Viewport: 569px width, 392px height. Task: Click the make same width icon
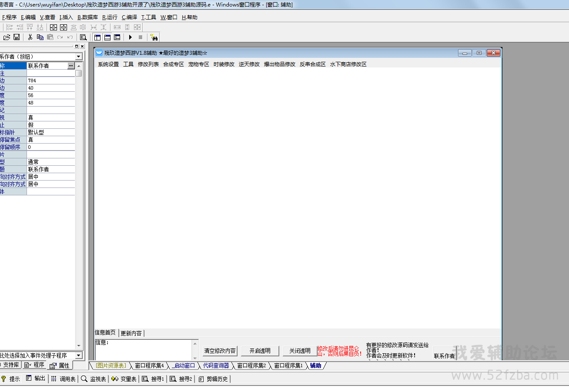117,27
